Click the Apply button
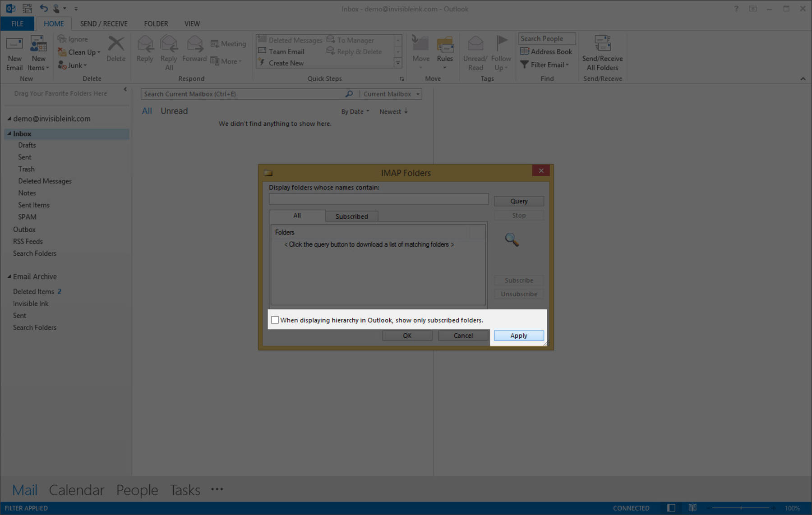812x515 pixels. [519, 336]
